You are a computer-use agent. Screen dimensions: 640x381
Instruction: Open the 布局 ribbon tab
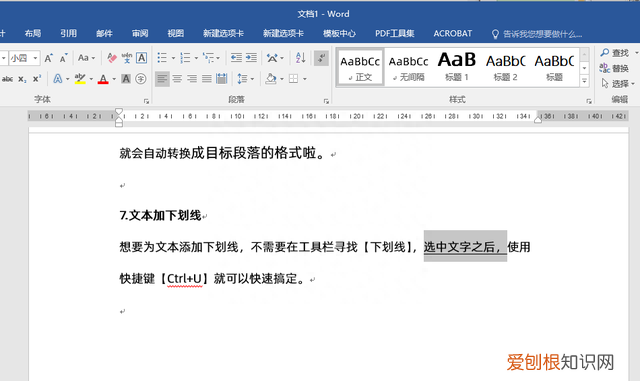(x=33, y=33)
